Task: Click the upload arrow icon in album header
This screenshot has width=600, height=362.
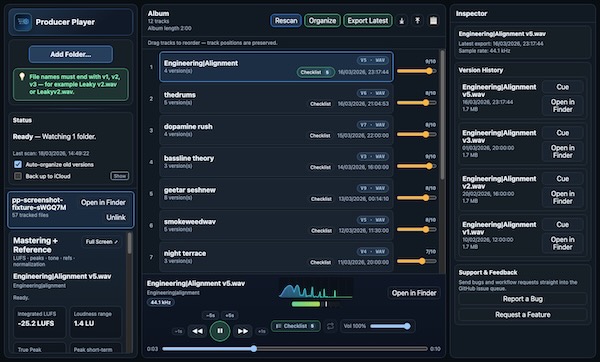Action: (417, 21)
